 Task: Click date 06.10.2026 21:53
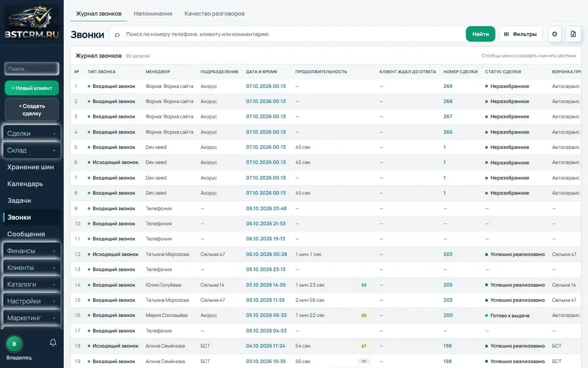tap(266, 224)
